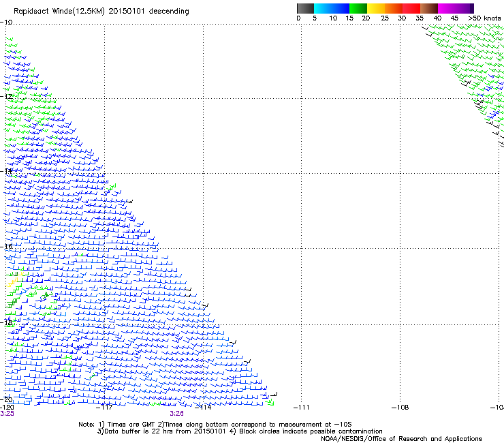Click the ">50 knots" legend label
504x443 pixels.
tap(484, 18)
